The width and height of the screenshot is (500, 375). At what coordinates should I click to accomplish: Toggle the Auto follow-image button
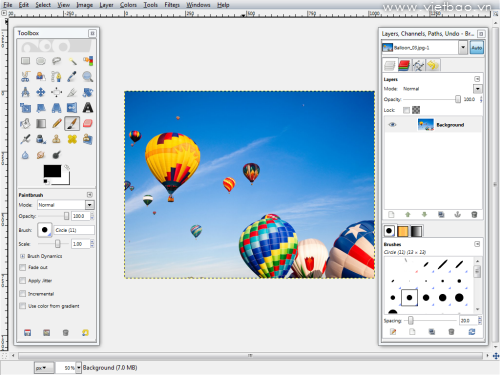477,48
